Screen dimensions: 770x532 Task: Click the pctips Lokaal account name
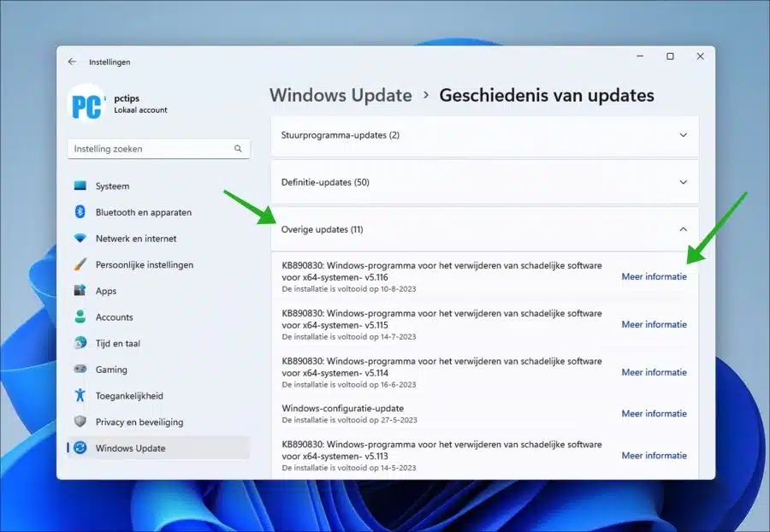click(x=140, y=103)
